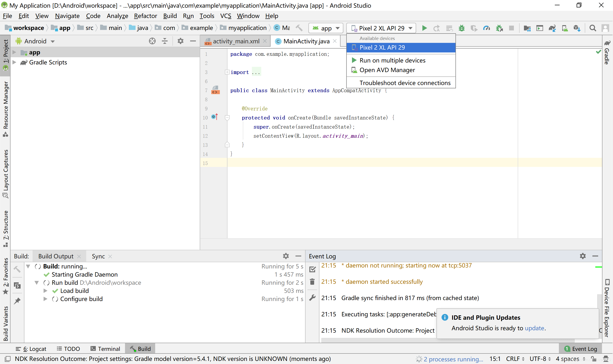Mark all Event Log notifications as read

coord(312,269)
